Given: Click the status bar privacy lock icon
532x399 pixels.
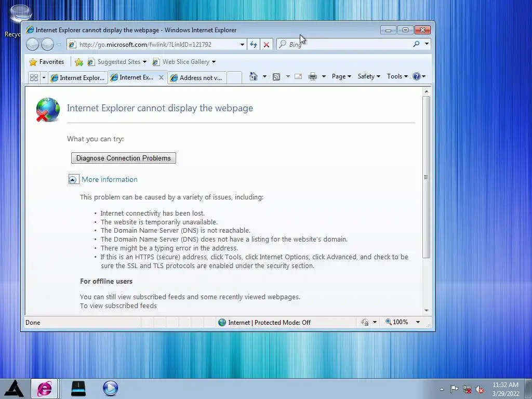Looking at the screenshot, I should tap(365, 322).
